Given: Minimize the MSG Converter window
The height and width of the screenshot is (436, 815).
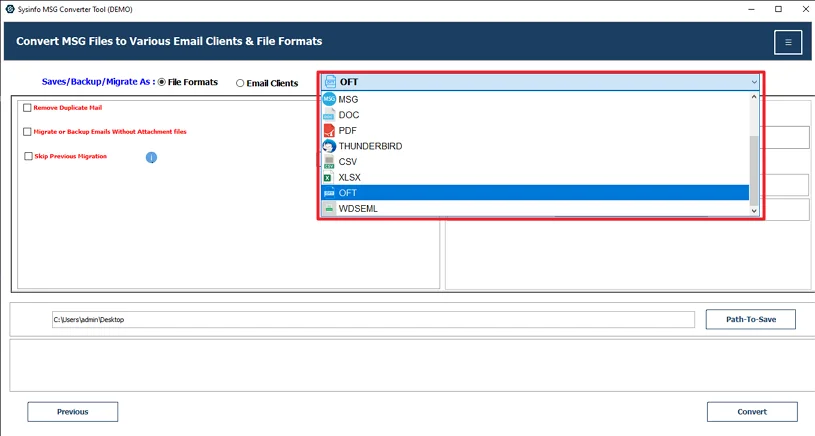Looking at the screenshot, I should [x=752, y=9].
